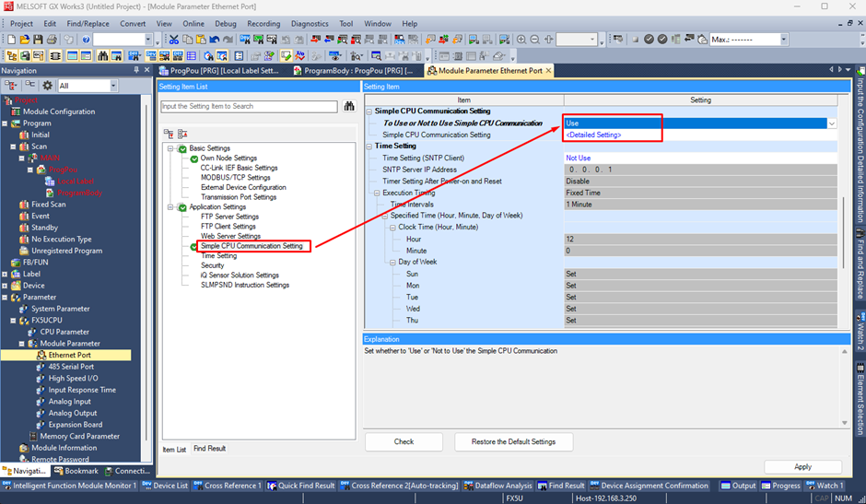
Task: Select Security in the setting tree
Action: 212,265
